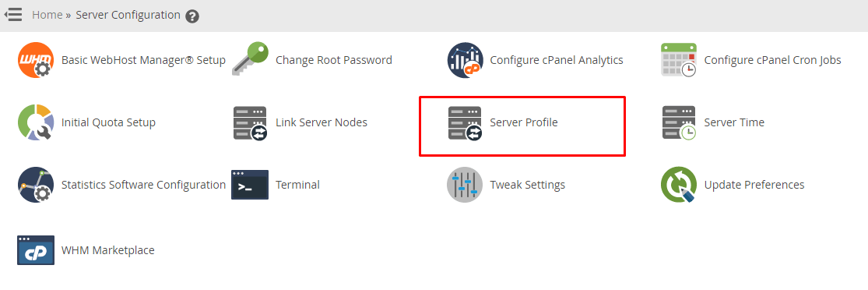
Task: Open the help question mark icon
Action: point(192,16)
